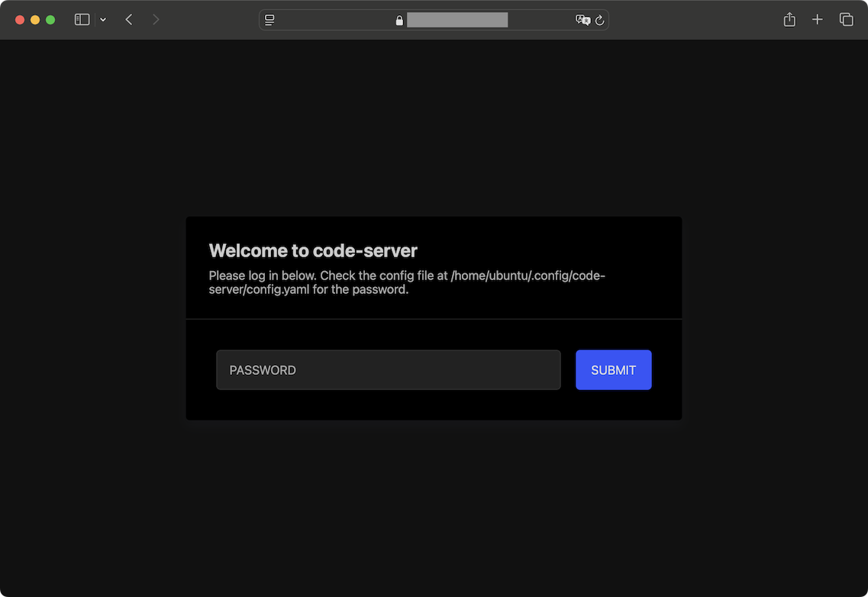Open the Share menu

pos(789,20)
